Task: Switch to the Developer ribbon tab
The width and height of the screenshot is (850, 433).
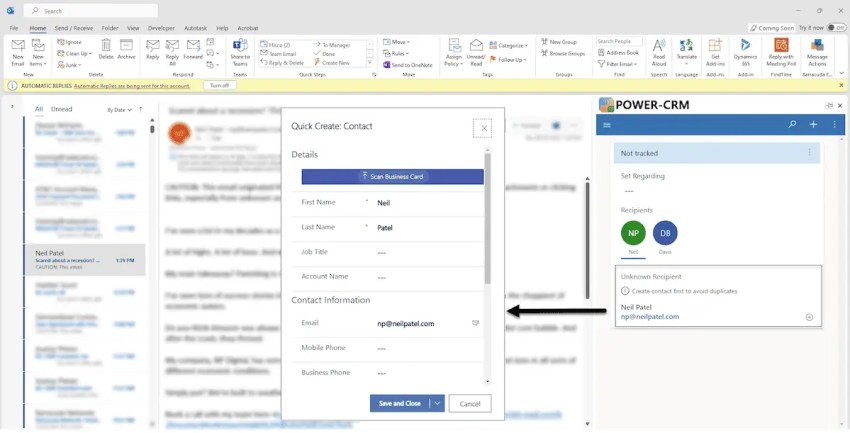Action: click(161, 28)
